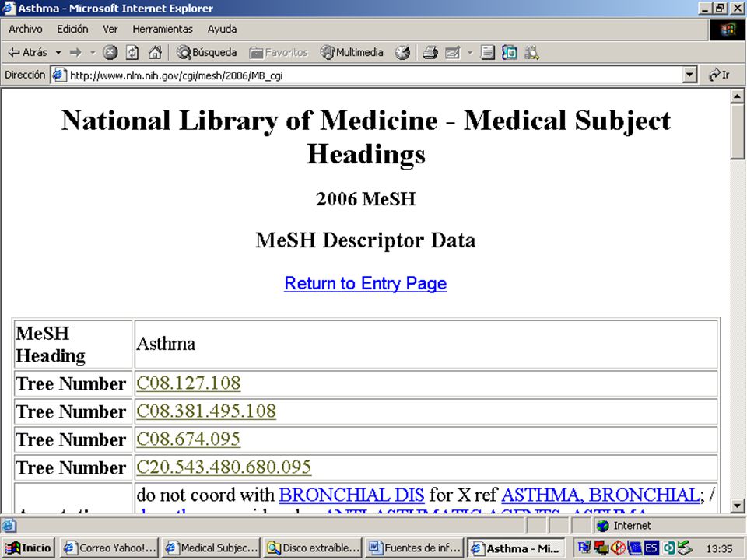The image size is (747, 560).
Task: Follow the BRONCHIAL DIS link
Action: coord(352,495)
